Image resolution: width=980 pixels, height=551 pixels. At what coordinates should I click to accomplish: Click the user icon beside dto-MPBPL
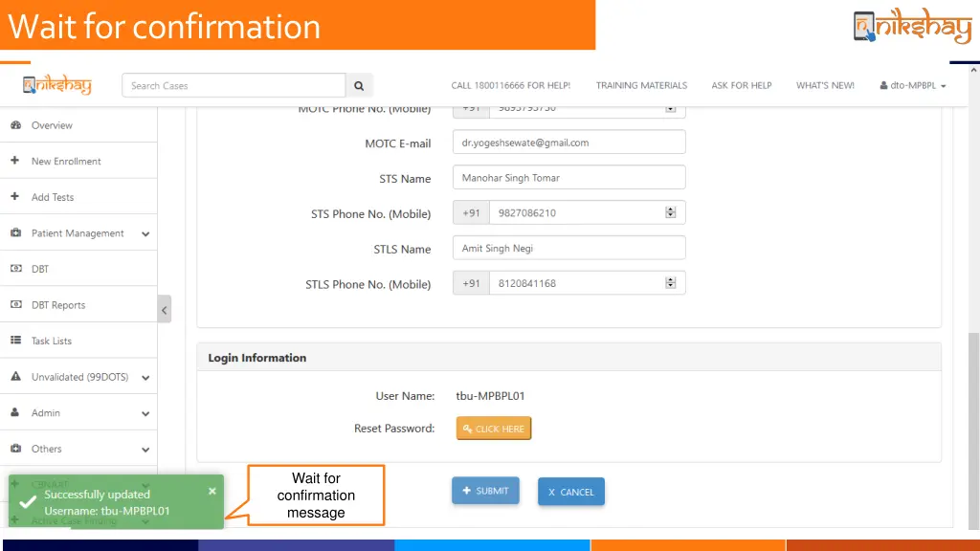click(883, 85)
